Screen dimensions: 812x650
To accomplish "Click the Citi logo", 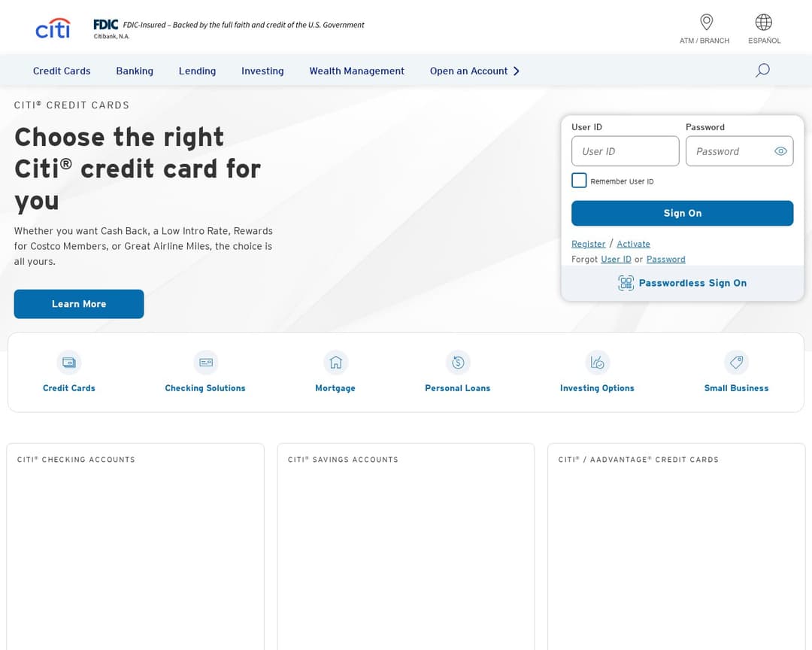I will [53, 29].
